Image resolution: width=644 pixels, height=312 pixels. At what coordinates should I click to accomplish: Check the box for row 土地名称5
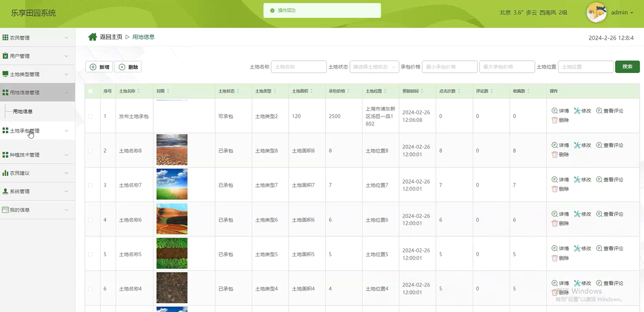(90, 254)
